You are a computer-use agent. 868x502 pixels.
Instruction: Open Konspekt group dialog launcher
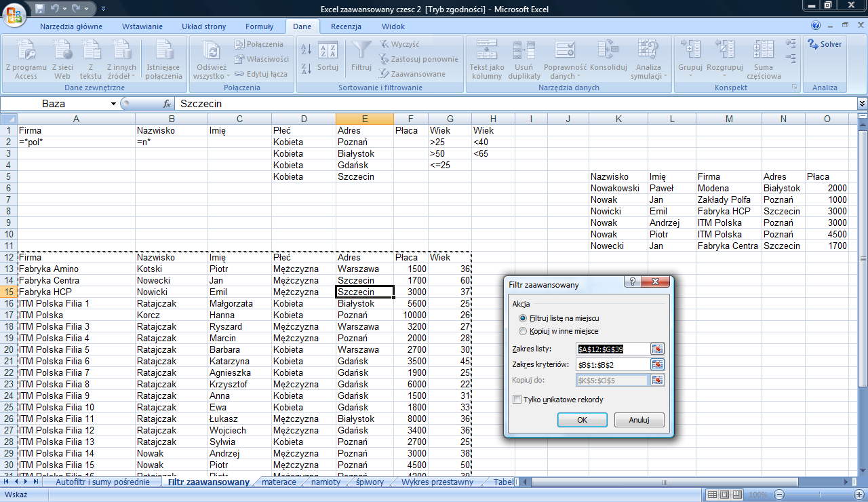click(x=795, y=88)
